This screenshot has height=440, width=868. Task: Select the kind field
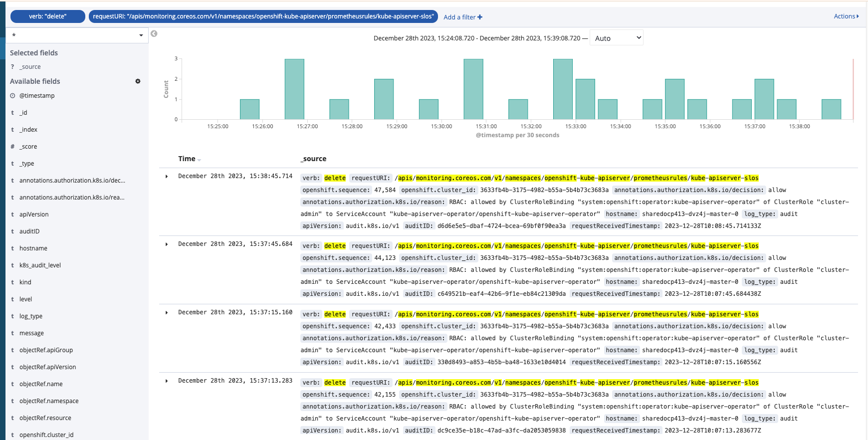[x=25, y=282]
